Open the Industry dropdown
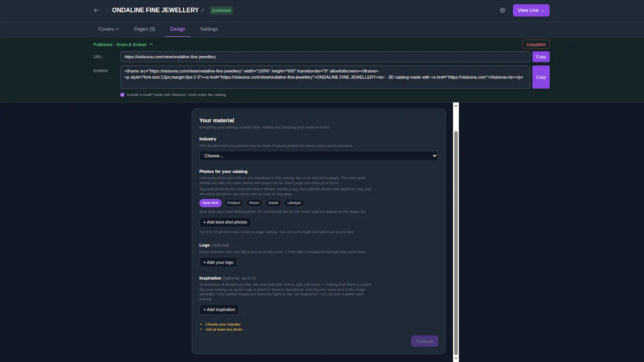 point(319,156)
